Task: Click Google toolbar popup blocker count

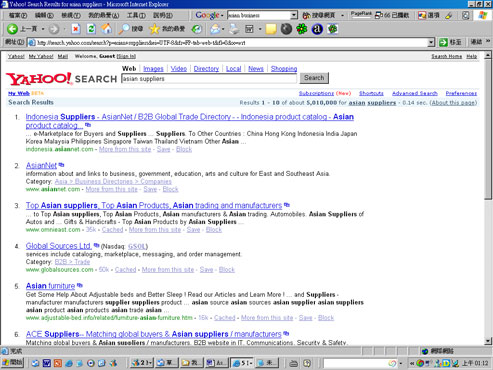Action: coord(392,15)
